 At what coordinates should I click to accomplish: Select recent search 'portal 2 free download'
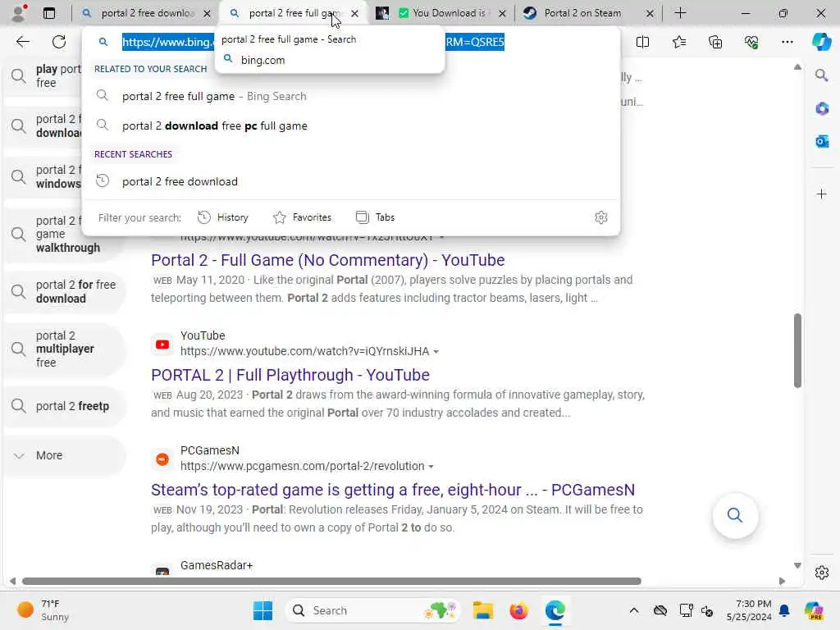point(351,181)
